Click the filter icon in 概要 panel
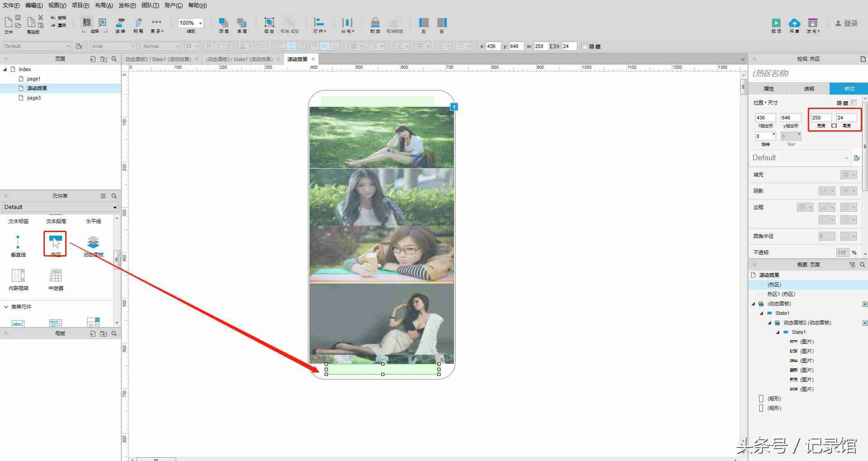 pos(852,265)
